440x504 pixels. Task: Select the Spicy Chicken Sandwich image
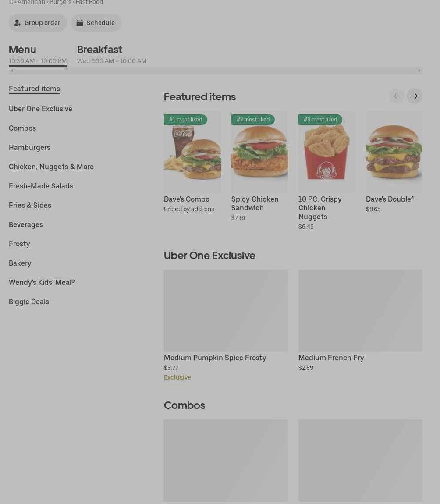pos(259,152)
